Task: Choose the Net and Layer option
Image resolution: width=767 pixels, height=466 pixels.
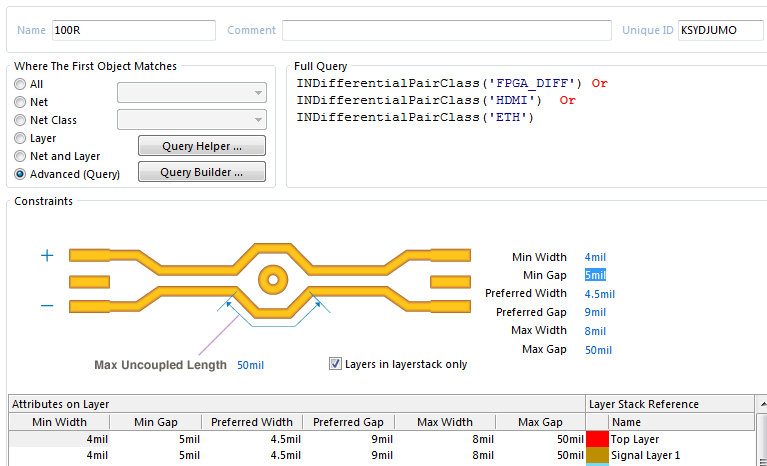Action: tap(20, 156)
